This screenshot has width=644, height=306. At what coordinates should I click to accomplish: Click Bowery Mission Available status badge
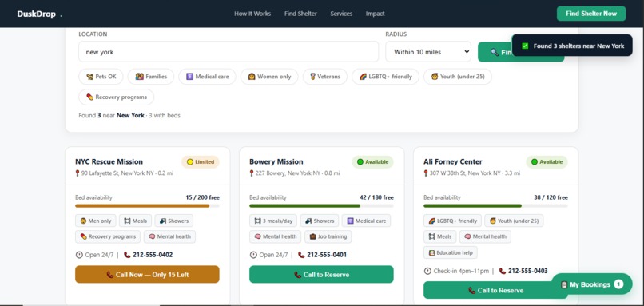pyautogui.click(x=372, y=162)
